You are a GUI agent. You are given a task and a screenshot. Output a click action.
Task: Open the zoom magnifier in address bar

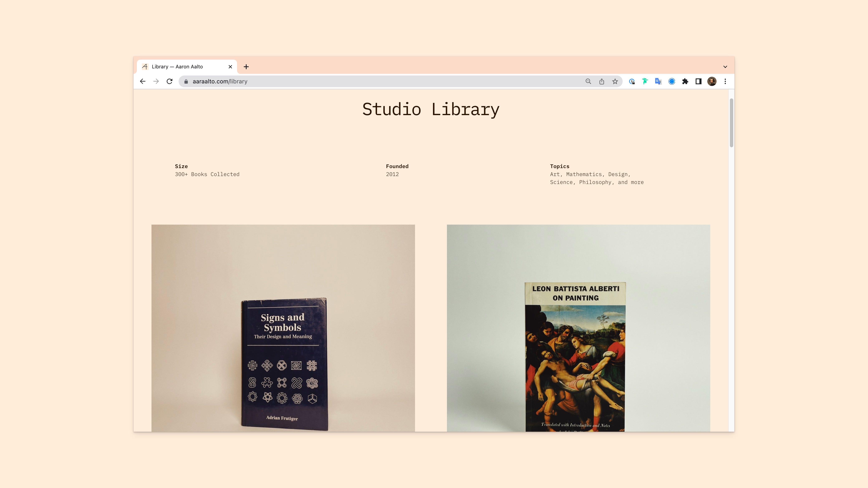point(588,81)
